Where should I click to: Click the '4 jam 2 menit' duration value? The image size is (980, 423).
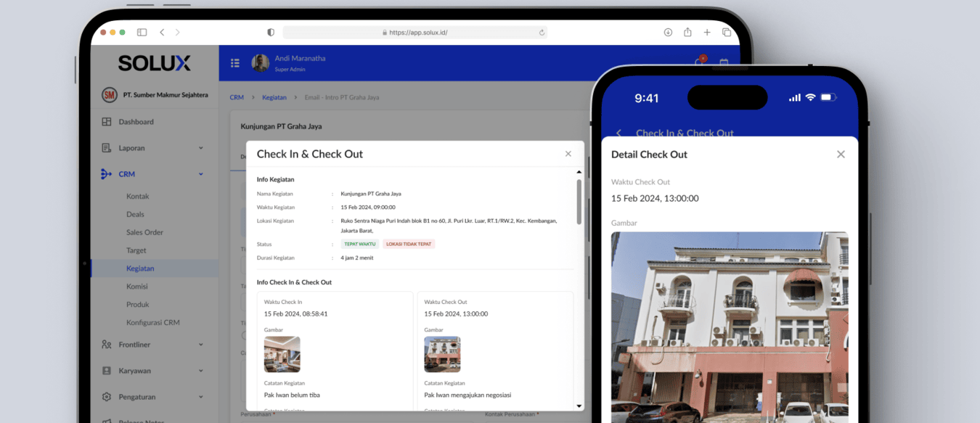[x=357, y=258]
